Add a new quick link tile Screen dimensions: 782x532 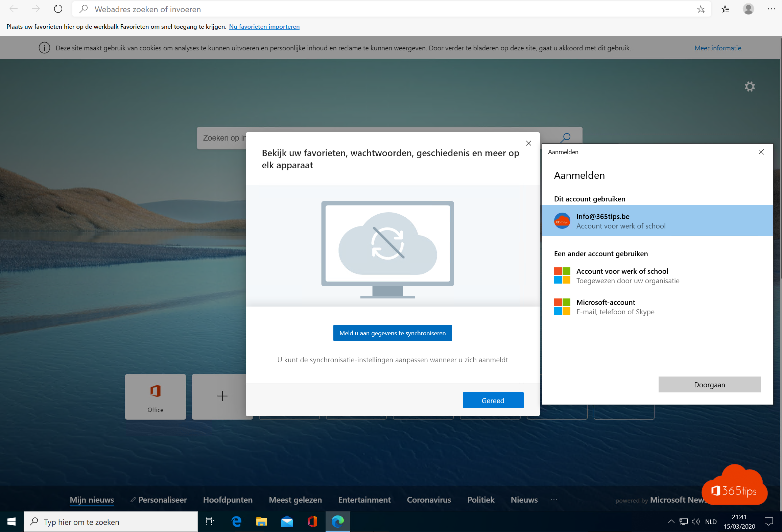coord(222,397)
